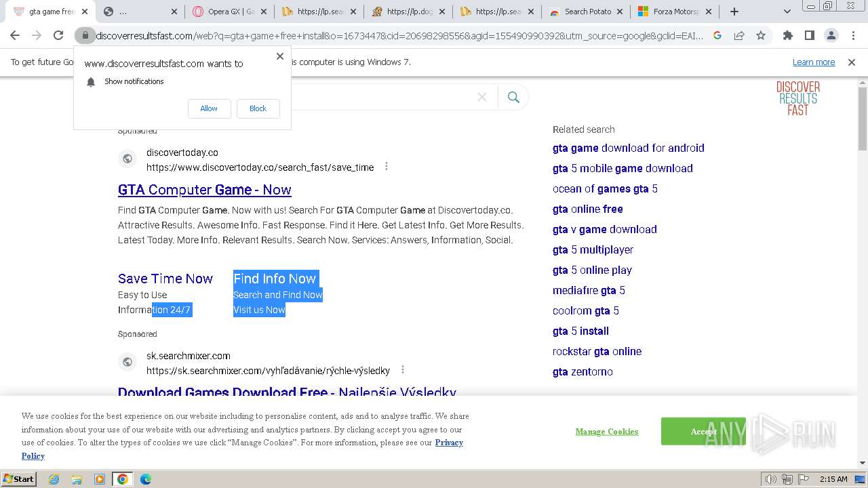Open media player from taskbar
Viewport: 868px width, 488px height.
100,479
